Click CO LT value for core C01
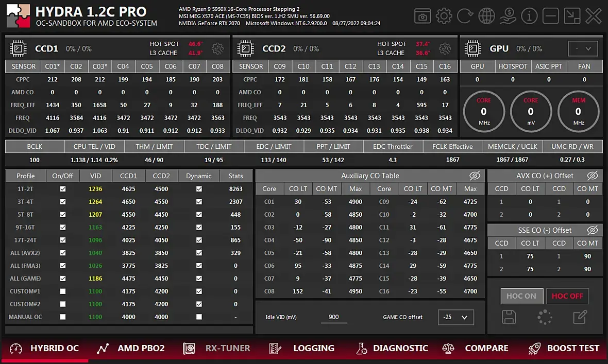This screenshot has height=364, width=608. (298, 202)
